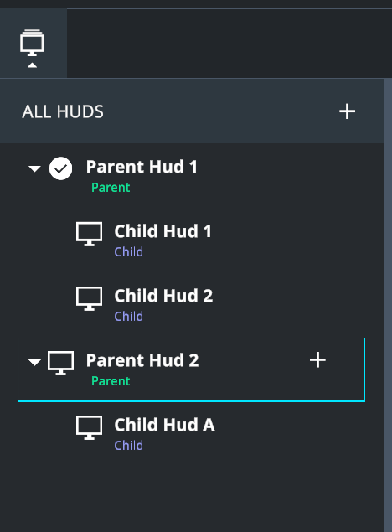Select the Child Hud A entry
The image size is (392, 532).
(191, 433)
